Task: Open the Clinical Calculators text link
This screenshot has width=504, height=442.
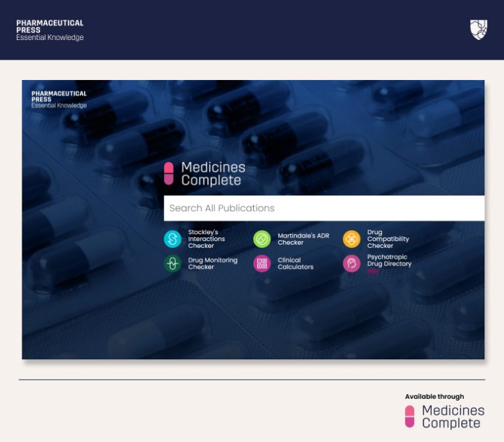Action: tap(295, 264)
